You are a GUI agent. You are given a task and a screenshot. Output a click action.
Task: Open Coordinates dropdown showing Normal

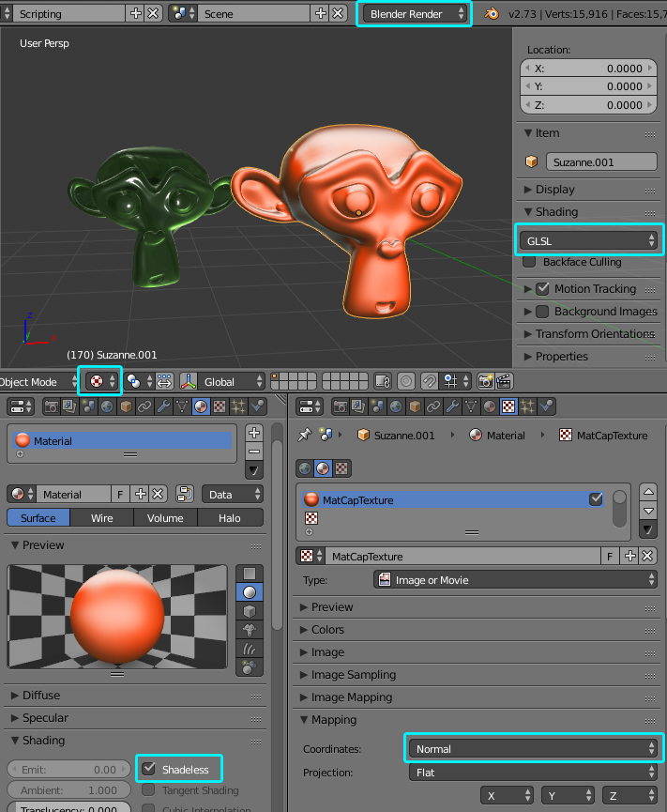(x=533, y=748)
